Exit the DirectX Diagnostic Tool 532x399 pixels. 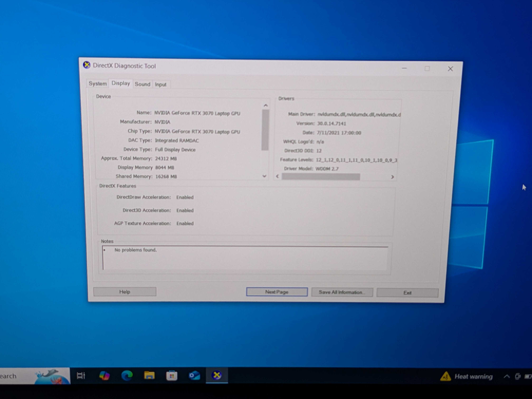coord(407,293)
